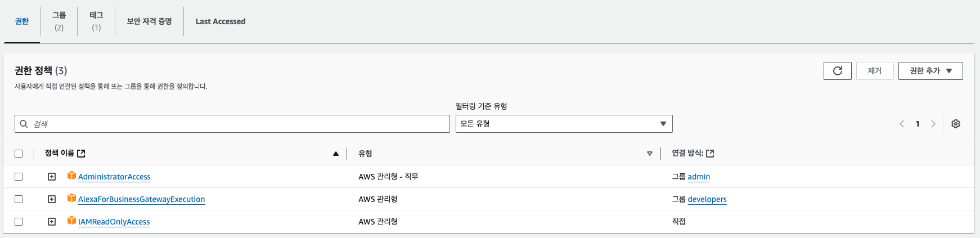Viewport: 980px width, 238px height.
Task: Open the Last Accessed tab
Action: tap(221, 21)
